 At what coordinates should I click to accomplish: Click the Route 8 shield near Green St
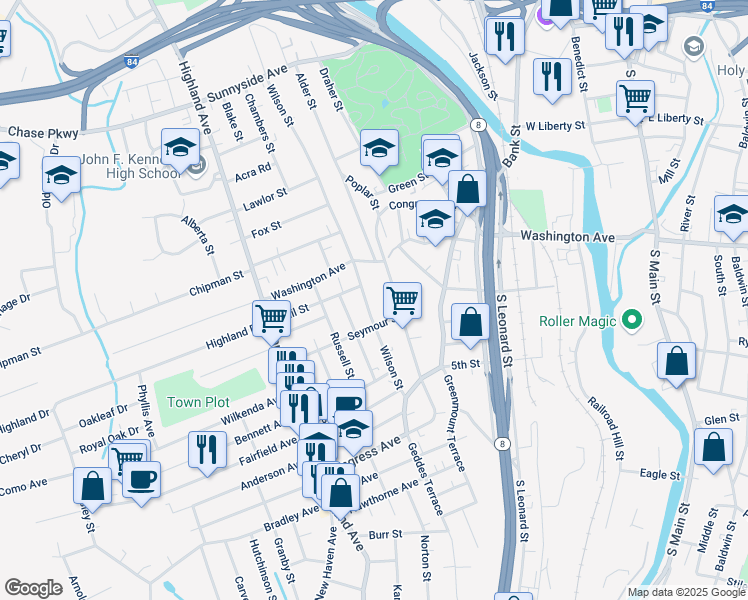click(x=478, y=125)
